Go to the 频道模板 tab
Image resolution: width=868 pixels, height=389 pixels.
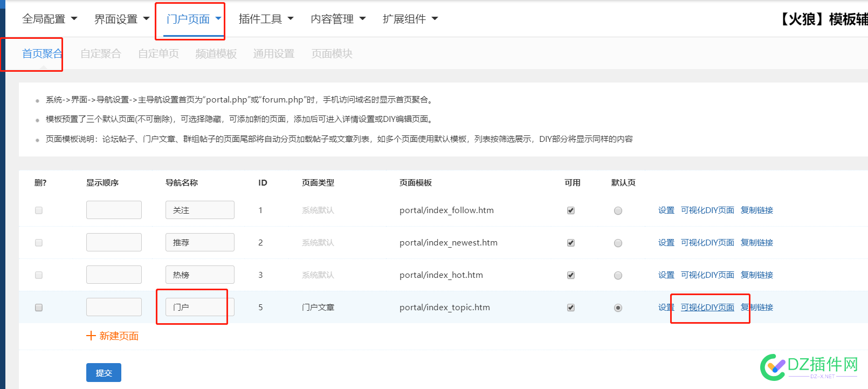[x=216, y=53]
